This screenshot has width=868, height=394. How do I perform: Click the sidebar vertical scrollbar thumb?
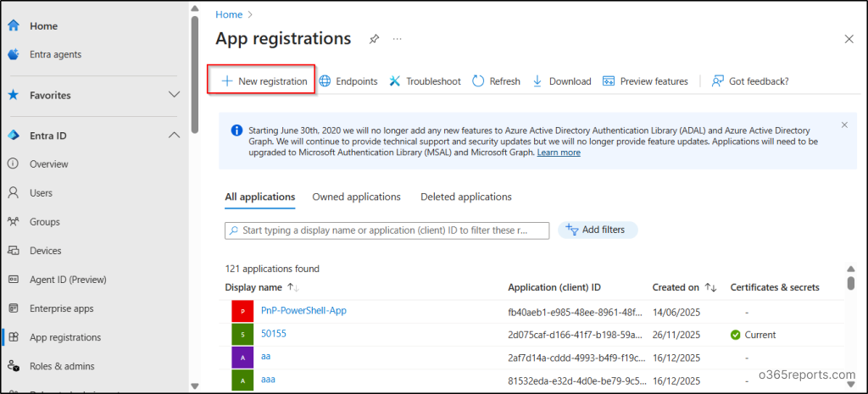[x=194, y=75]
